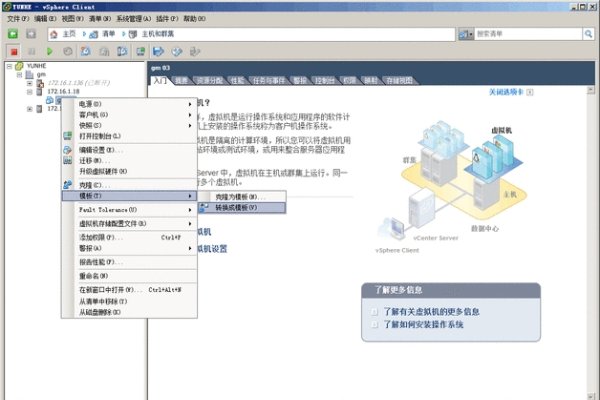
Task: Open the 系统管理 menu in the menu bar
Action: [137, 19]
